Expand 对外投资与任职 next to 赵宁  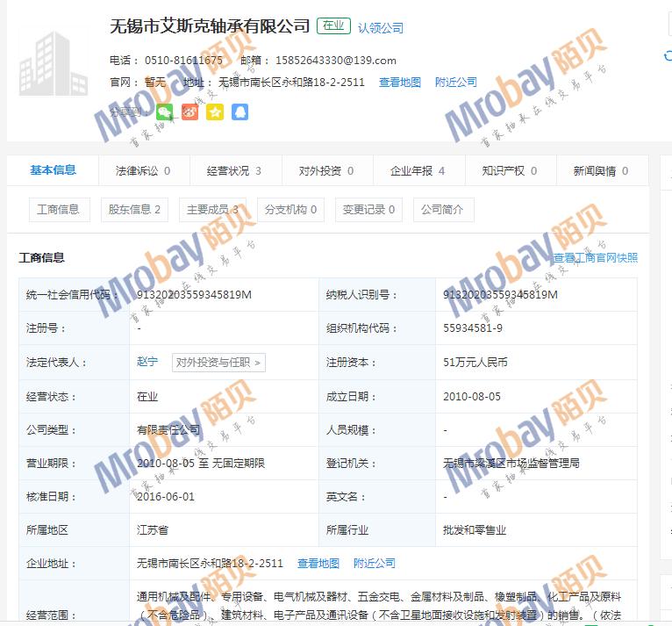click(218, 362)
